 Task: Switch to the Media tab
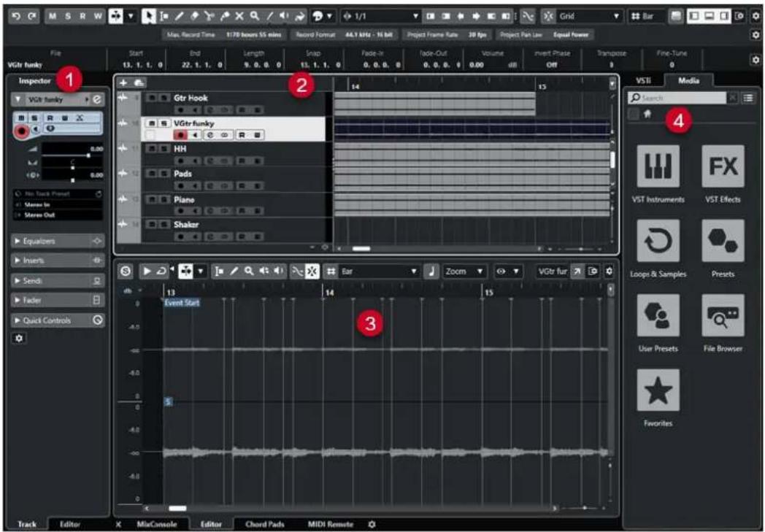pyautogui.click(x=688, y=80)
